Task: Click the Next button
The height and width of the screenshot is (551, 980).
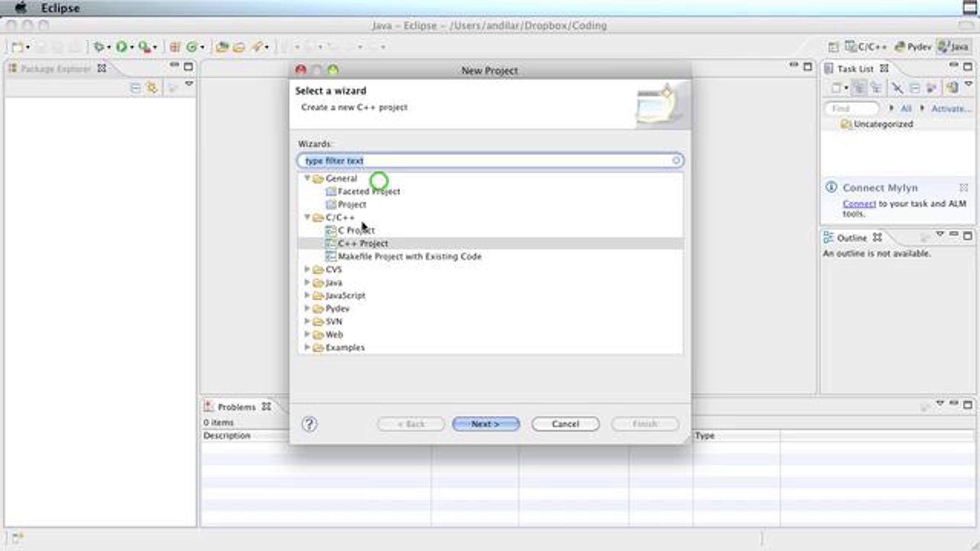Action: (x=486, y=424)
